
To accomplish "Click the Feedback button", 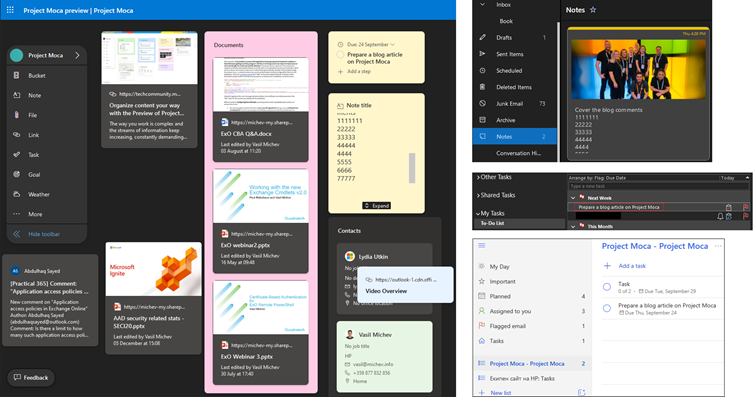I will [31, 377].
